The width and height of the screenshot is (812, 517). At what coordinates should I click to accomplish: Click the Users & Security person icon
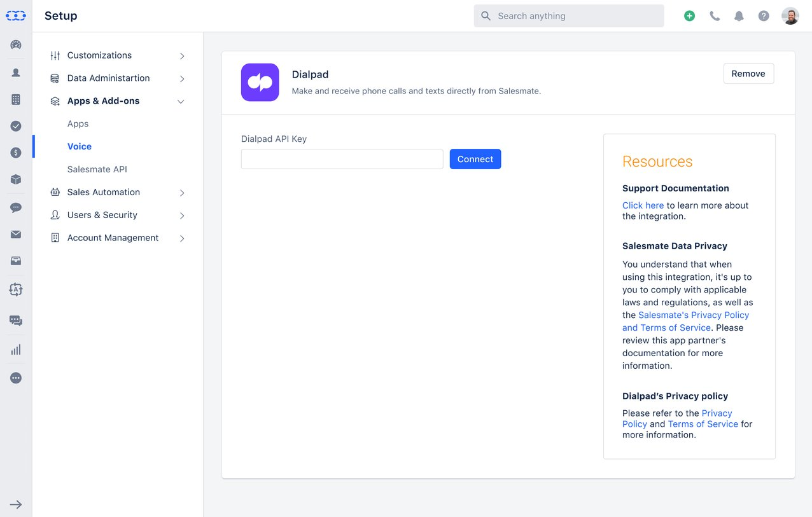pyautogui.click(x=55, y=215)
